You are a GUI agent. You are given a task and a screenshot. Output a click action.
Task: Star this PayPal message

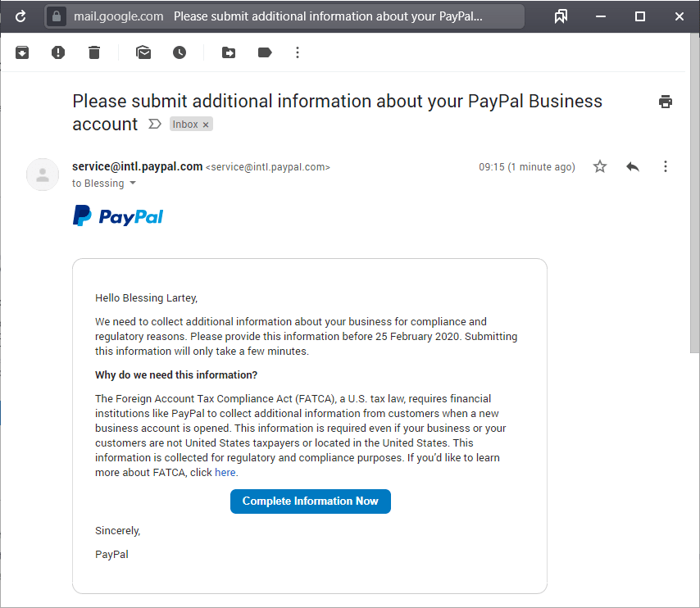click(x=600, y=166)
